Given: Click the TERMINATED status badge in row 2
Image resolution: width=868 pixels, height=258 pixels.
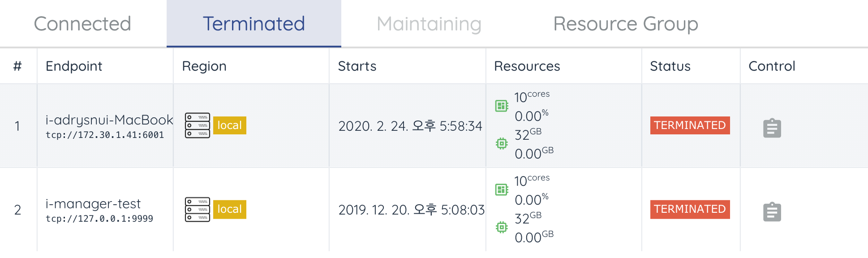Looking at the screenshot, I should coord(690,209).
